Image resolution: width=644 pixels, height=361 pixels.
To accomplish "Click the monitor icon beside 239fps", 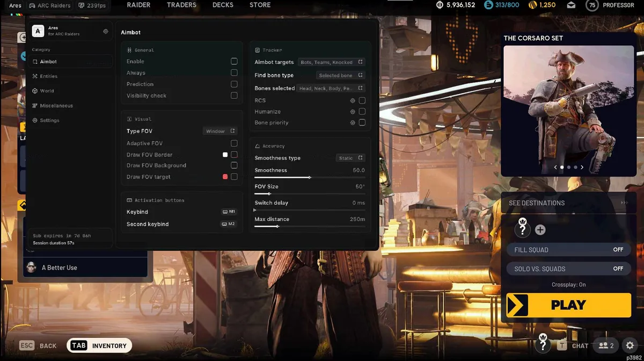I will click(x=81, y=5).
